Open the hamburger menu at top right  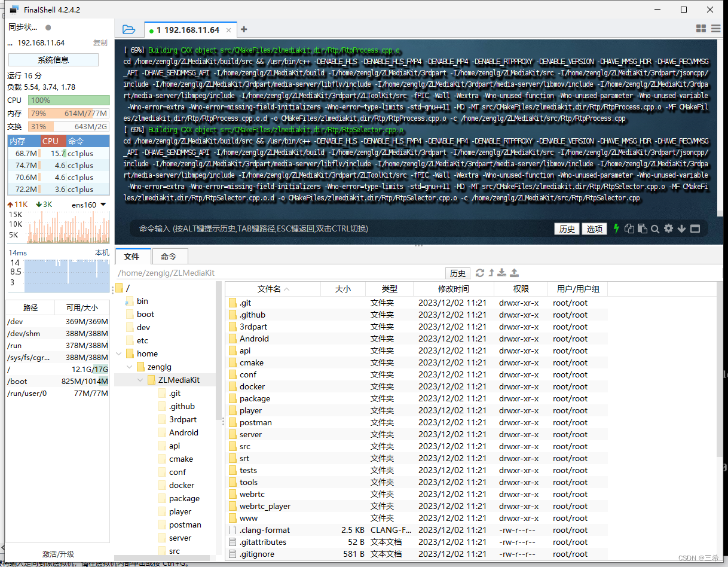coord(715,28)
